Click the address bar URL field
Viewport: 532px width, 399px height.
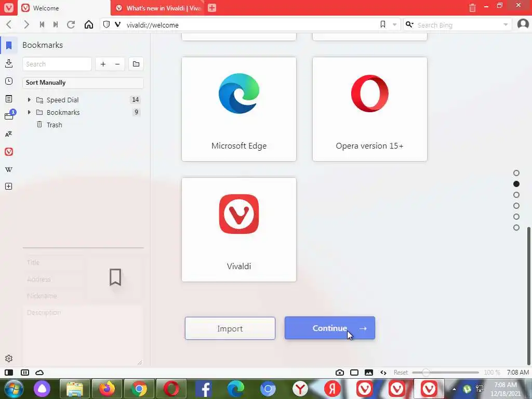point(249,25)
